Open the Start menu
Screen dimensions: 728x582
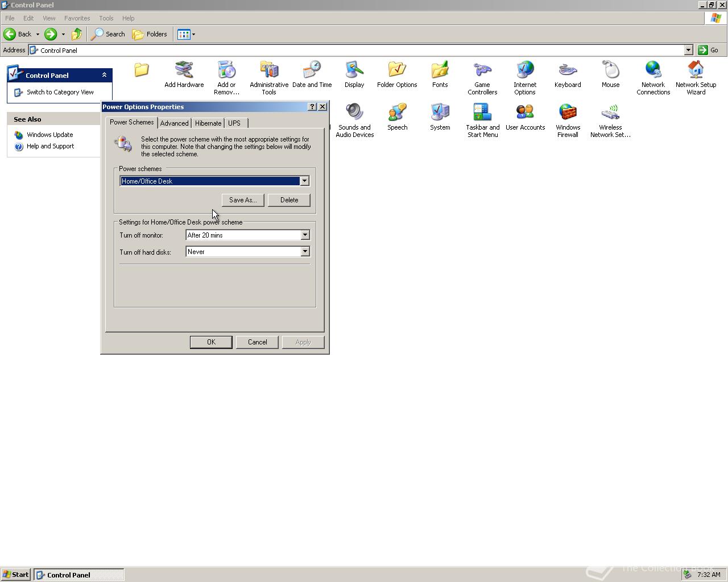16,575
